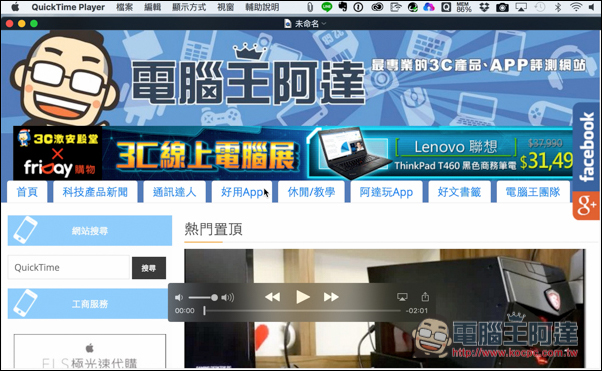Image resolution: width=602 pixels, height=371 pixels.
Task: Click the paperclip menu bar icon
Action: pyautogui.click(x=310, y=7)
